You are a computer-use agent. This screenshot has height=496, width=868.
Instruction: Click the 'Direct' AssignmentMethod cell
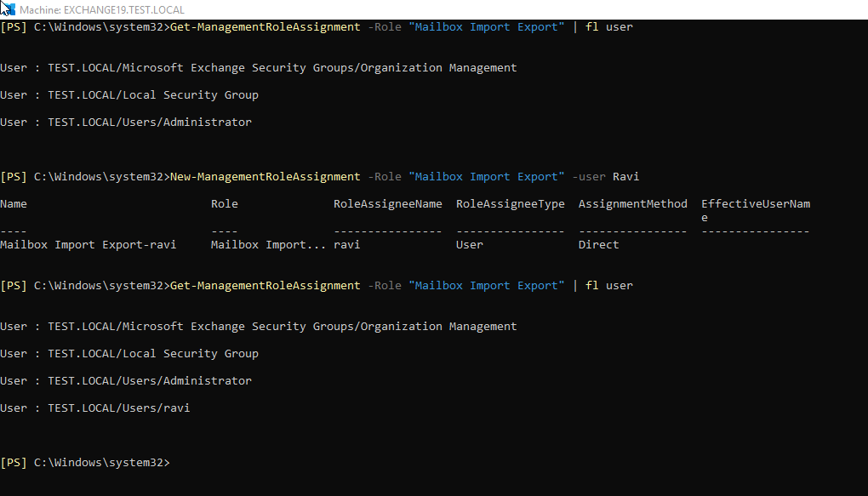[598, 245]
